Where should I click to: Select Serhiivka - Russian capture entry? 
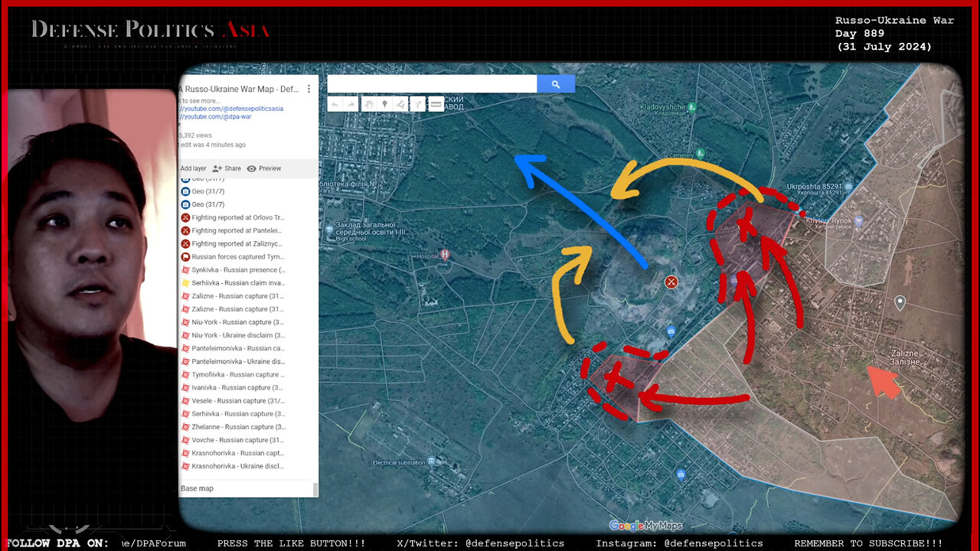point(234,413)
